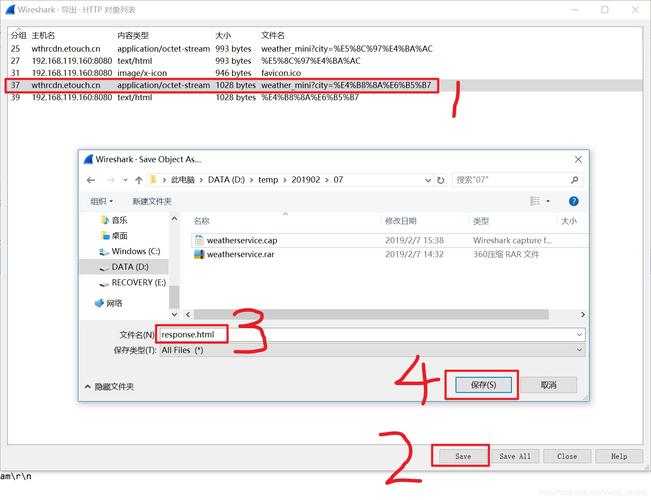651x500 pixels.
Task: Select packet 37 wthrcdn.etouch.cn row
Action: [x=325, y=86]
